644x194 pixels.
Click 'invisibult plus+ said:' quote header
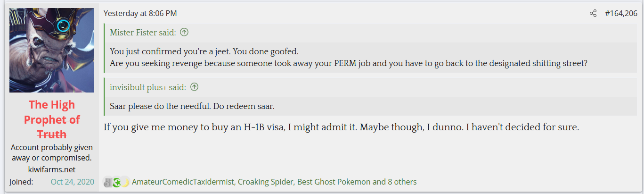(148, 87)
